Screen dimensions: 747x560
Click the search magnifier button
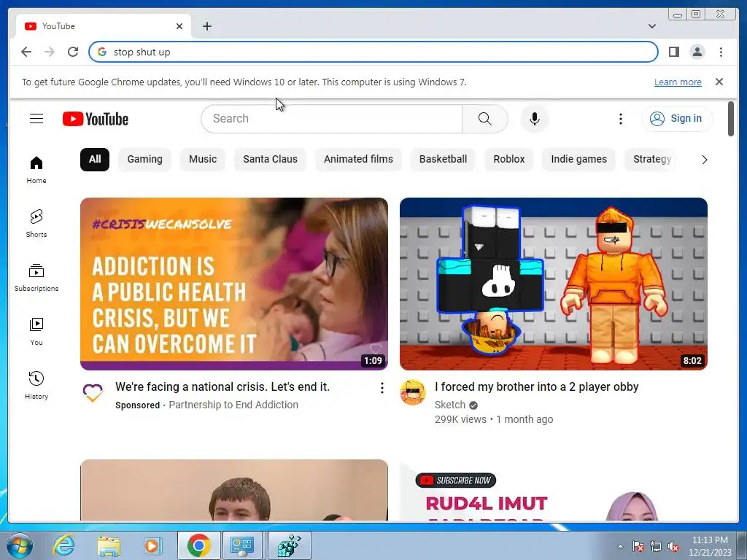484,119
